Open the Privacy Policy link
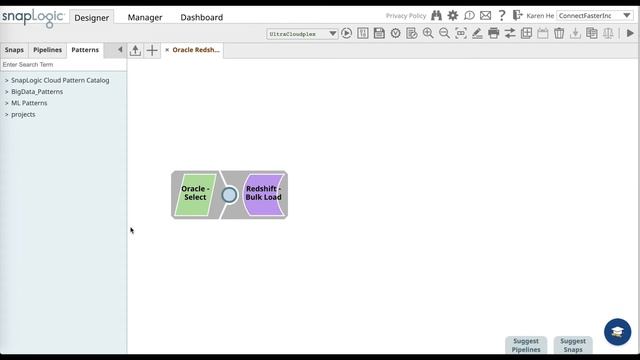The width and height of the screenshot is (640, 360). coord(406,16)
